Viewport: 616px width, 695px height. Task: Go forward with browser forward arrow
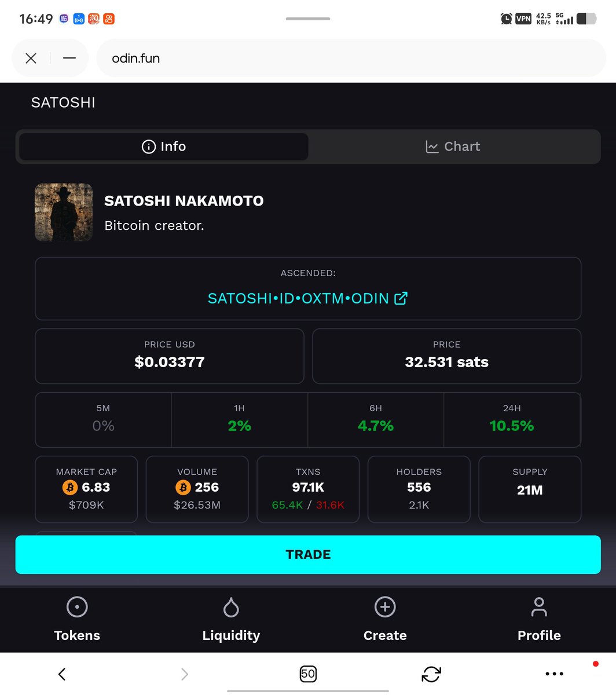(185, 674)
